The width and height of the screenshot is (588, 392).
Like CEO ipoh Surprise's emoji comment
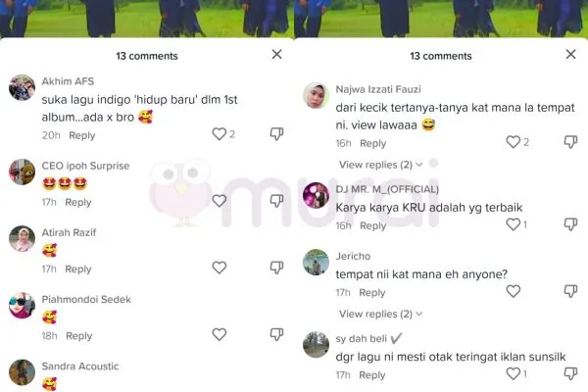(219, 201)
